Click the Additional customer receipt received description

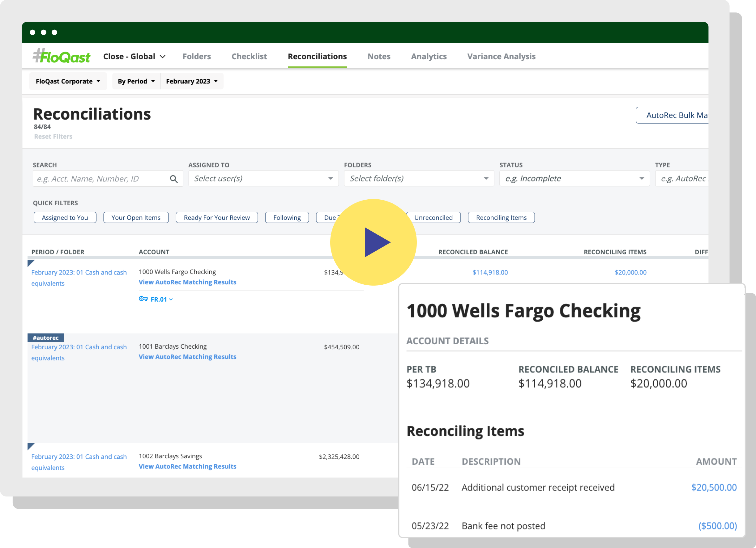(x=538, y=487)
